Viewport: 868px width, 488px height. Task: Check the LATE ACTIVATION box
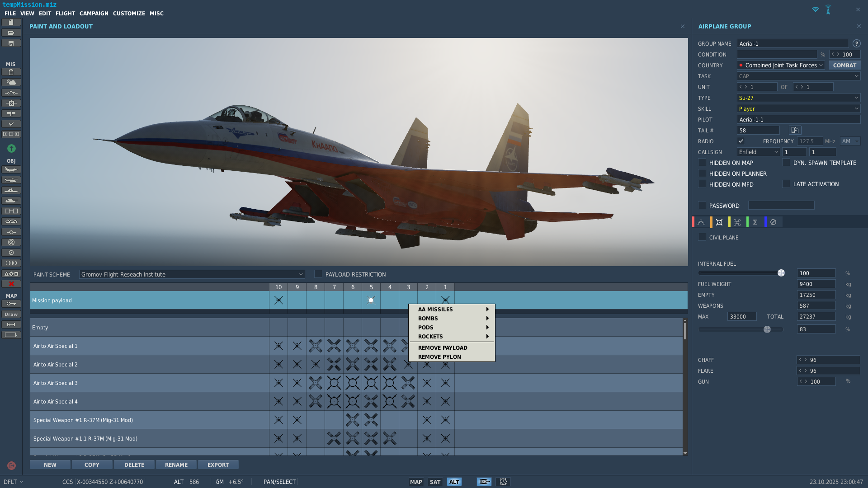pyautogui.click(x=786, y=184)
